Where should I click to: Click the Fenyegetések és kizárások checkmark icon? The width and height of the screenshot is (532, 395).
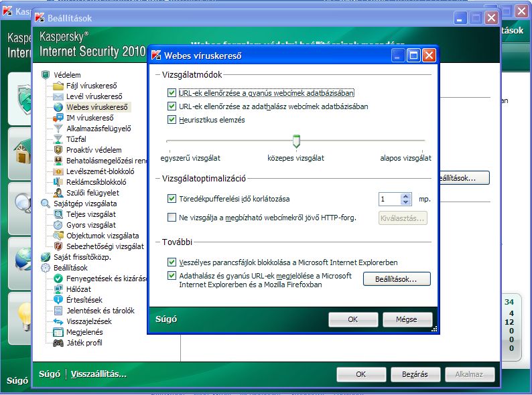(x=58, y=279)
